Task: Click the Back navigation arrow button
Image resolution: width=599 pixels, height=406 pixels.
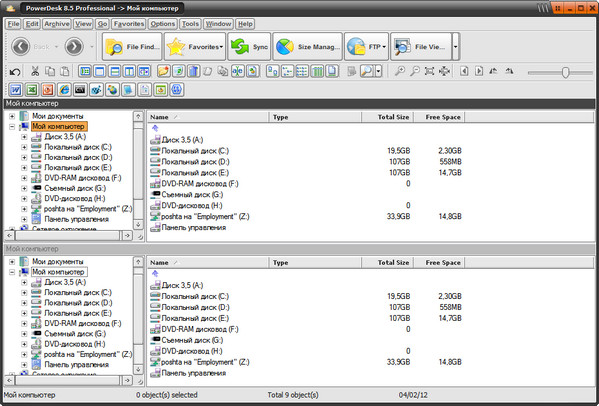Action: (20, 47)
